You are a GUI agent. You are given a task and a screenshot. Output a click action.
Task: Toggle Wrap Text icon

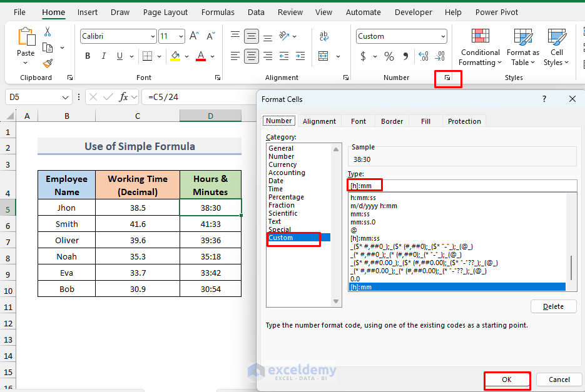point(323,36)
